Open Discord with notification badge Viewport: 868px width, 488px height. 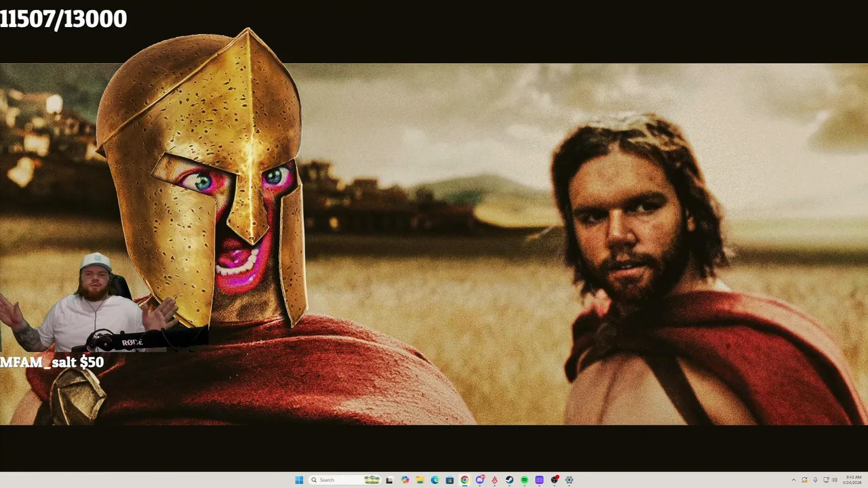[479, 480]
